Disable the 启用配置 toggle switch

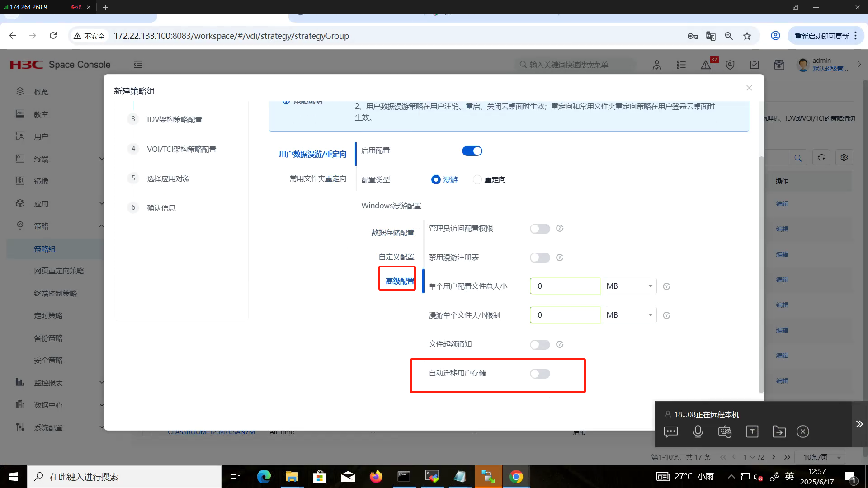(472, 151)
